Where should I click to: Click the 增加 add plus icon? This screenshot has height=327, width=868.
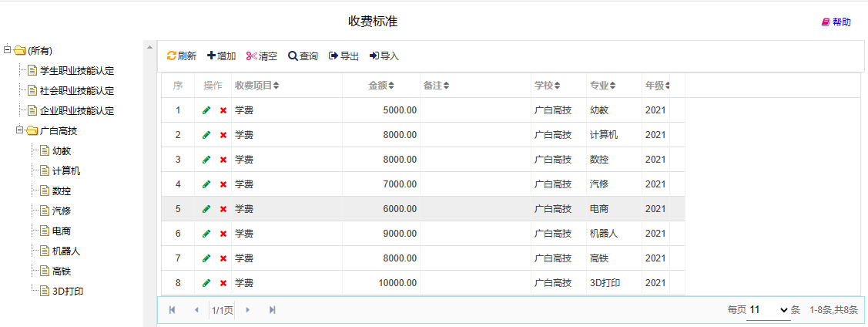(x=212, y=56)
